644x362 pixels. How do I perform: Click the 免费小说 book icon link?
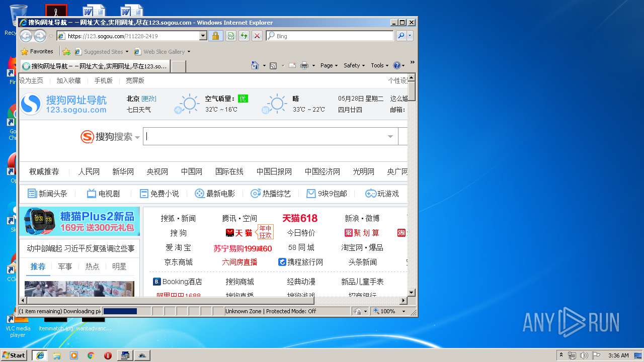click(159, 194)
